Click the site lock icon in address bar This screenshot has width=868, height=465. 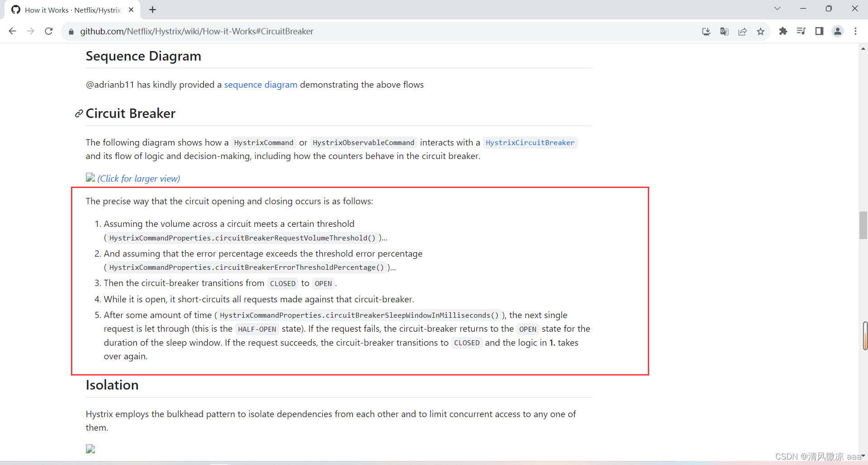click(x=71, y=32)
